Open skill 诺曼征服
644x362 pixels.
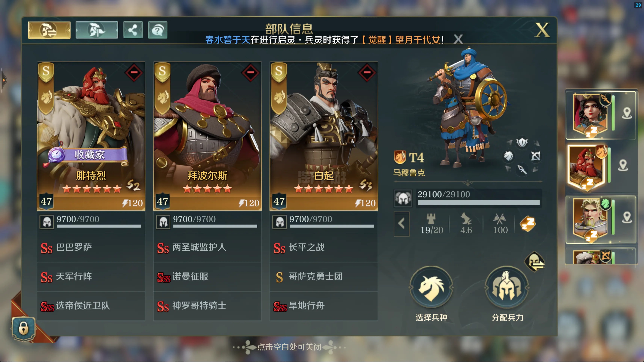pos(207,277)
